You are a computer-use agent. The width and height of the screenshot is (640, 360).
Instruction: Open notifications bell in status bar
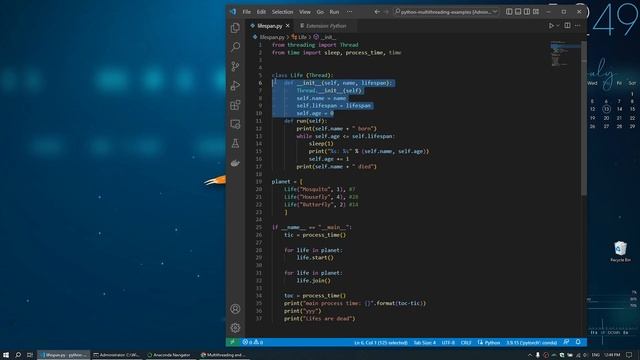pyautogui.click(x=578, y=342)
